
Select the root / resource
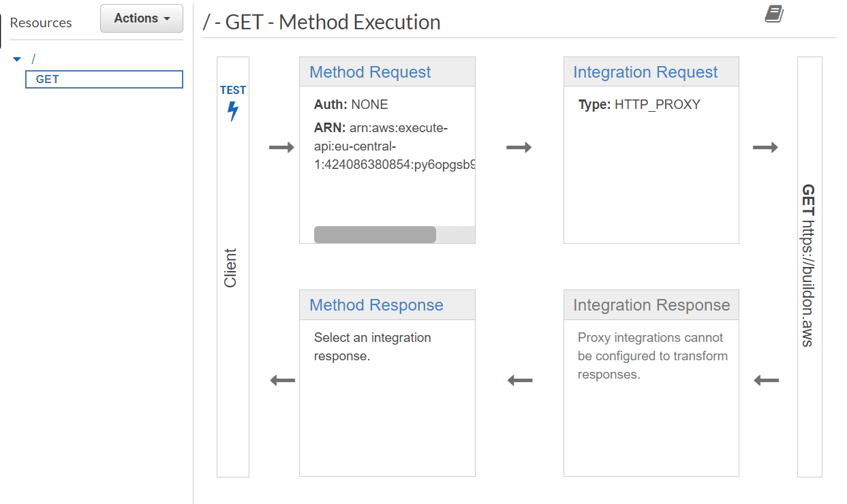[33, 59]
